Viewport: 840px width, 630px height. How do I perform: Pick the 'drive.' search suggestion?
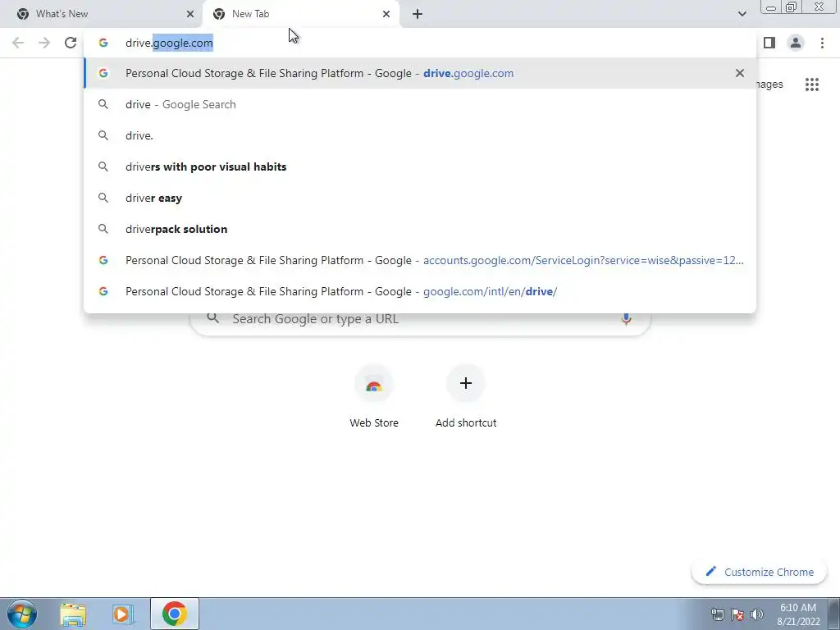click(420, 135)
